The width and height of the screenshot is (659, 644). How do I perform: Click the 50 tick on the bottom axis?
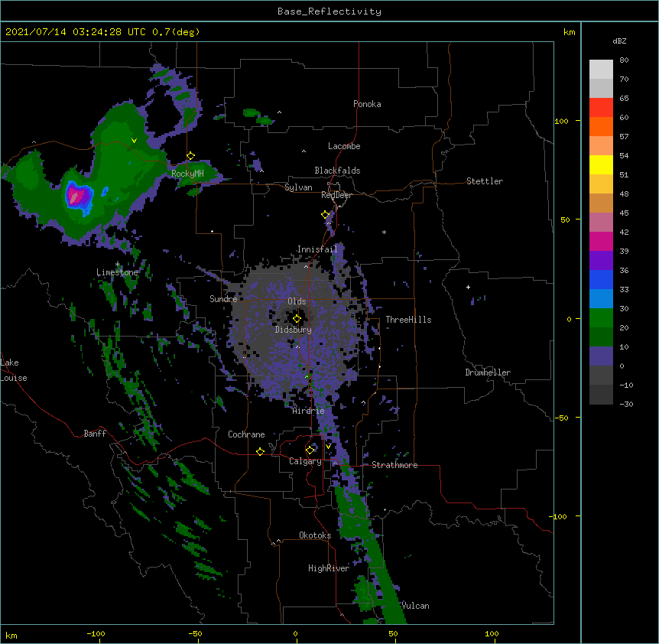393,633
